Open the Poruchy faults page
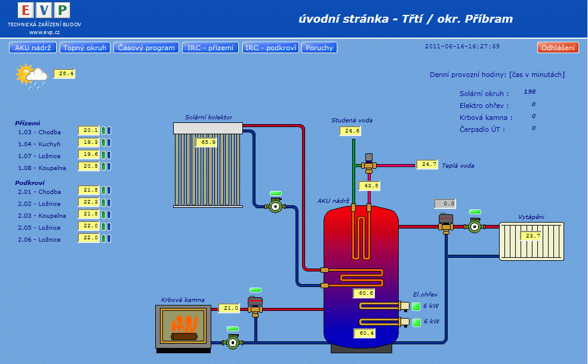The image size is (588, 364). click(x=319, y=48)
